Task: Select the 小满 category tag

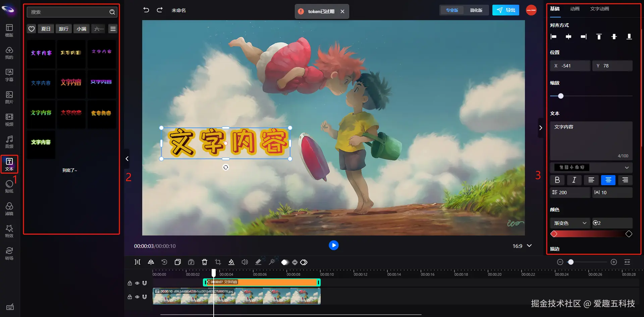Action: 82,29
